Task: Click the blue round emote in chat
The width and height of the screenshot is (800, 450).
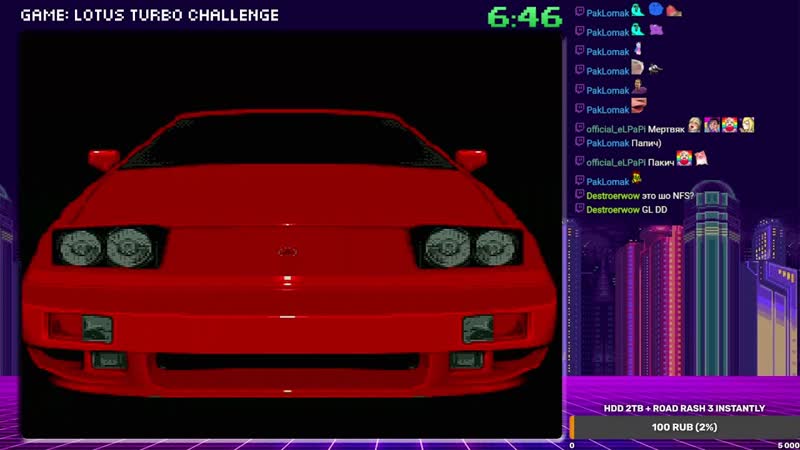Action: tap(656, 9)
